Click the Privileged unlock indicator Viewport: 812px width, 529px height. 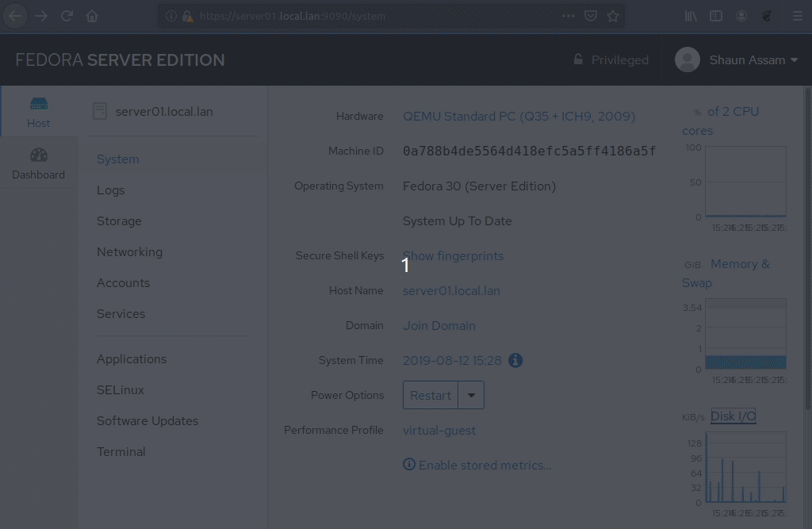pyautogui.click(x=611, y=60)
